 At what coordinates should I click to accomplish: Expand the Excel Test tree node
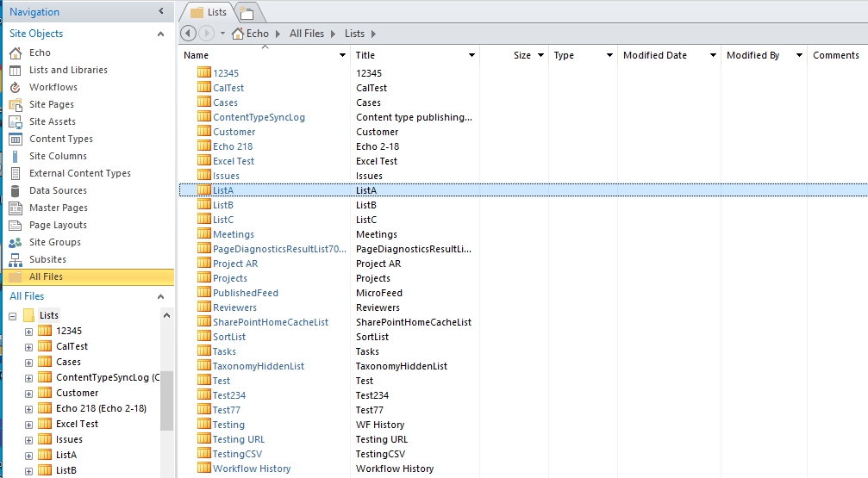click(28, 425)
